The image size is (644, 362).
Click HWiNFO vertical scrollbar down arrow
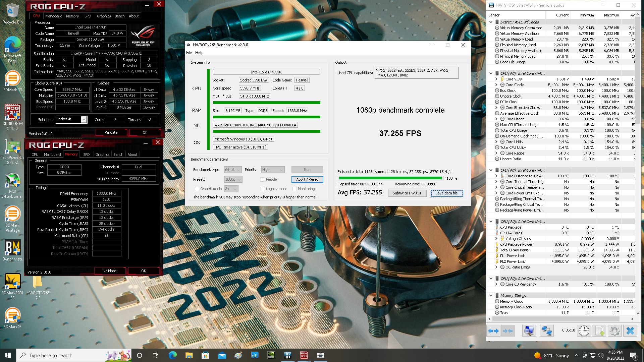click(638, 313)
